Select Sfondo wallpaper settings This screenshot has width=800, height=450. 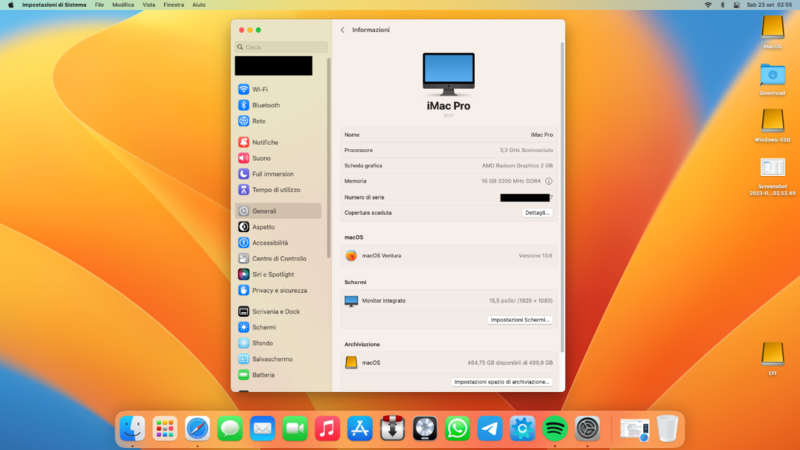[x=278, y=343]
